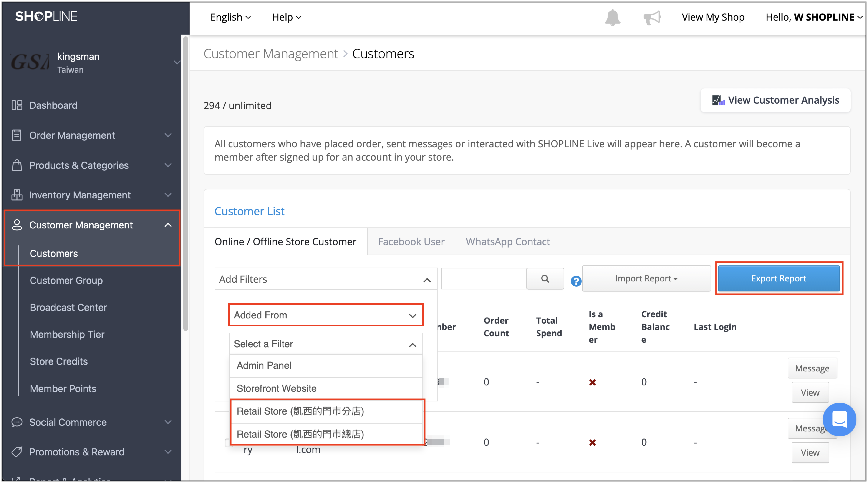Screen dimensions: 868x483
Task: Click the kingsman shop logo thumbnail
Action: click(30, 62)
